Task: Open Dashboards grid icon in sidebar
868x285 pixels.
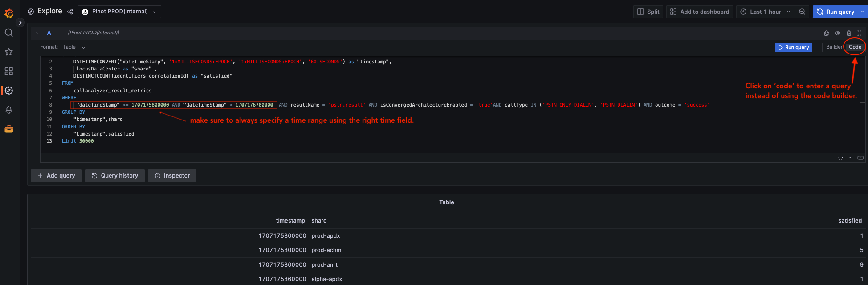Action: pos(9,71)
